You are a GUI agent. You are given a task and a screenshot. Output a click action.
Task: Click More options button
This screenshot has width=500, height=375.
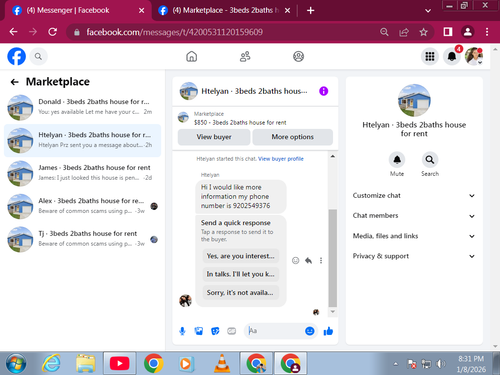tap(292, 137)
